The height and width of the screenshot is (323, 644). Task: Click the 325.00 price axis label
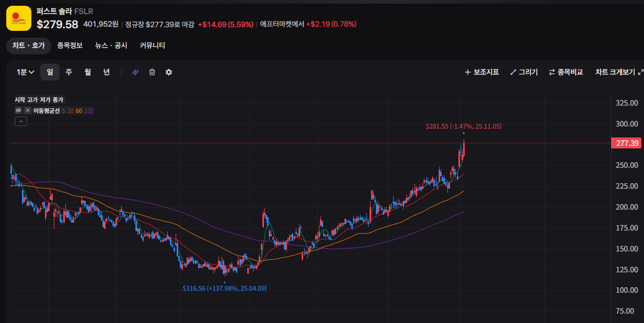[x=627, y=103]
